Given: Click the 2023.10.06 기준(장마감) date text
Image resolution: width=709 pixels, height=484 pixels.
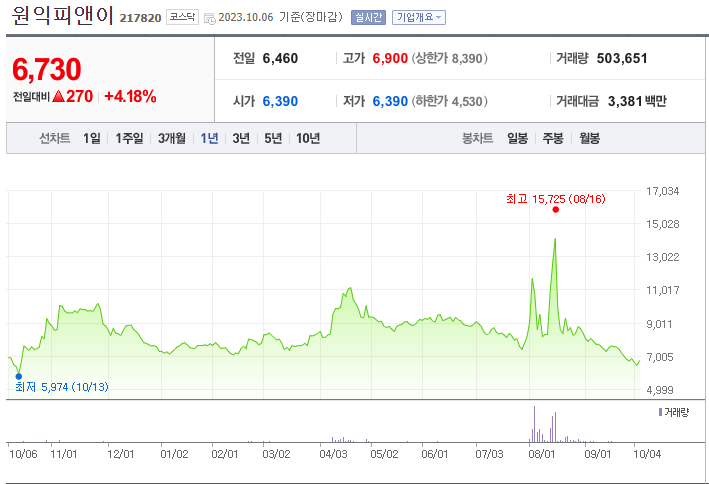Looking at the screenshot, I should (x=280, y=17).
